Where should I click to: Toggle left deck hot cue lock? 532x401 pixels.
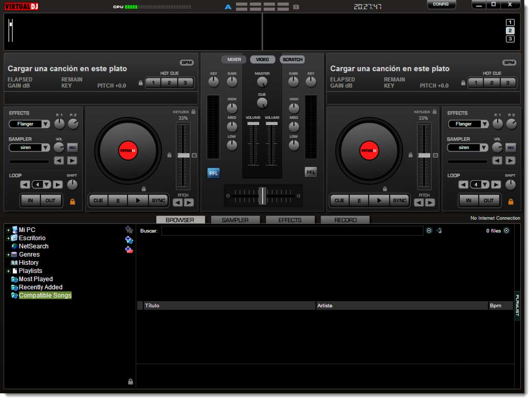tap(140, 83)
